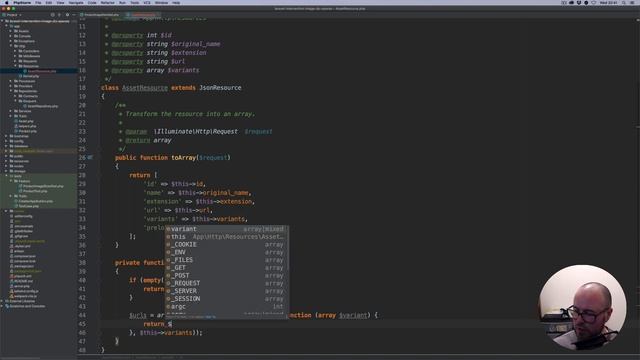
Task: Click line number 45 in the gutter
Action: (82, 324)
